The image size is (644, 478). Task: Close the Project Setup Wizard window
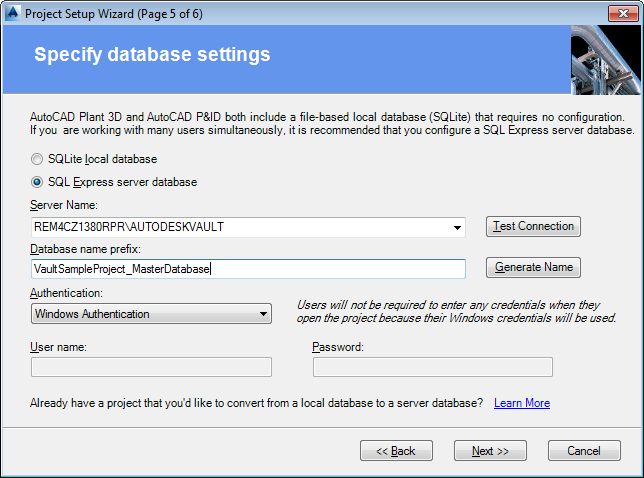pos(623,14)
